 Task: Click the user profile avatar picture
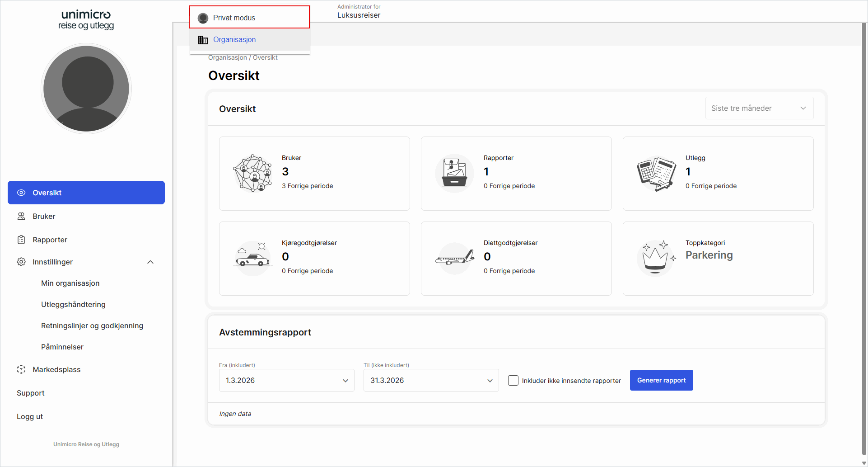(86, 89)
